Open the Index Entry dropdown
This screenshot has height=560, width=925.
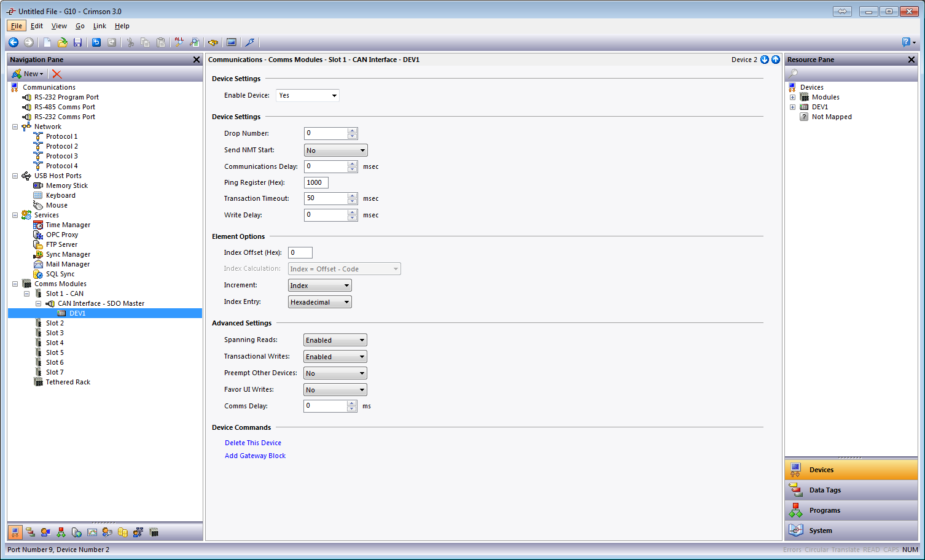pos(320,302)
